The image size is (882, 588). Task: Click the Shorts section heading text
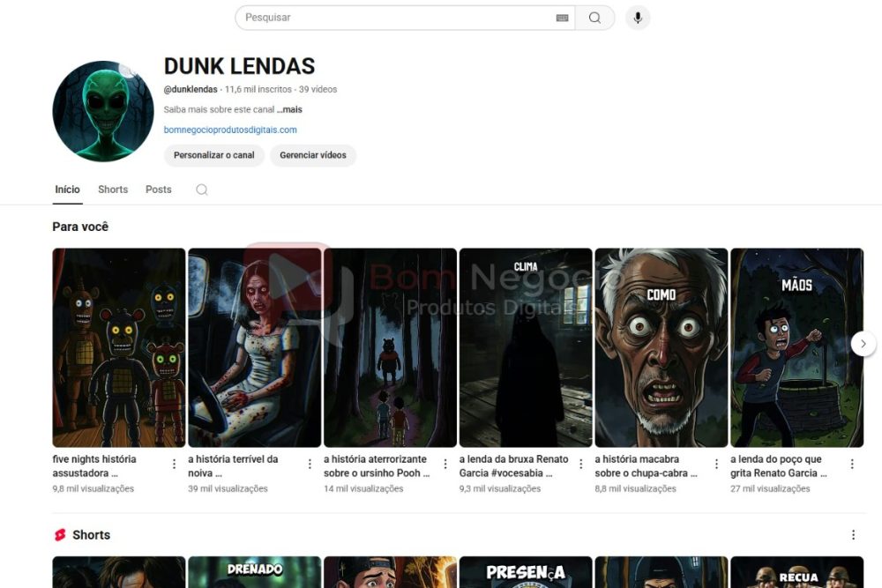pos(91,534)
